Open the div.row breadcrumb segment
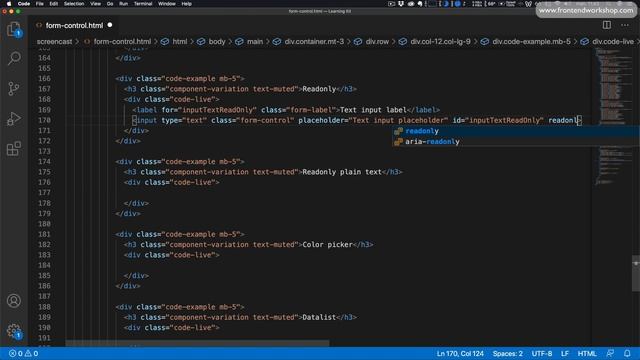This screenshot has height=360, width=640. [x=377, y=42]
